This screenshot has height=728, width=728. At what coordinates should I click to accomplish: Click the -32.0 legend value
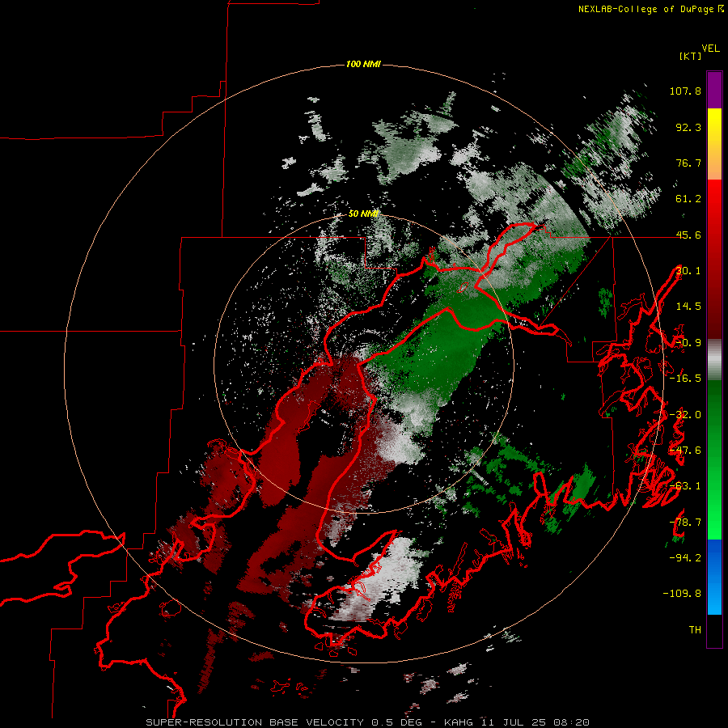pos(685,415)
